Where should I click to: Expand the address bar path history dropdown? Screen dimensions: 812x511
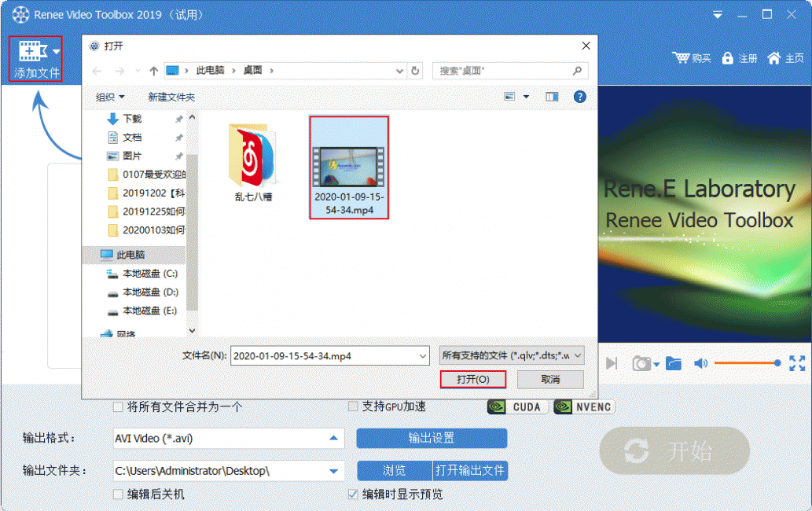tap(399, 71)
